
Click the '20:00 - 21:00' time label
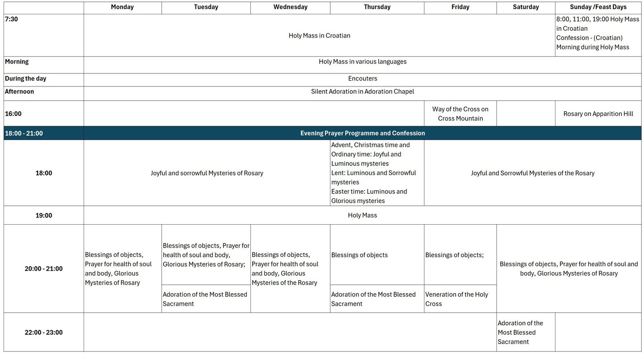[43, 269]
